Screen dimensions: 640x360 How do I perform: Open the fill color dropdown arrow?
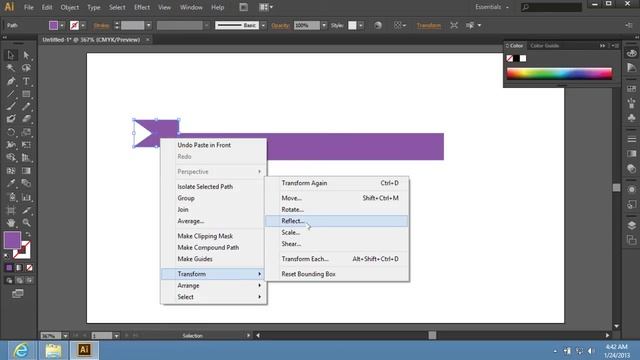point(62,25)
